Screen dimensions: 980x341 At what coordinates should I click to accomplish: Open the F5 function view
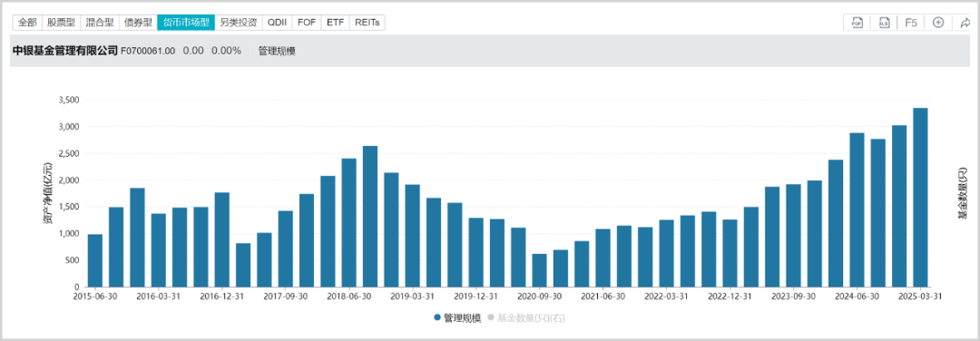(x=911, y=23)
